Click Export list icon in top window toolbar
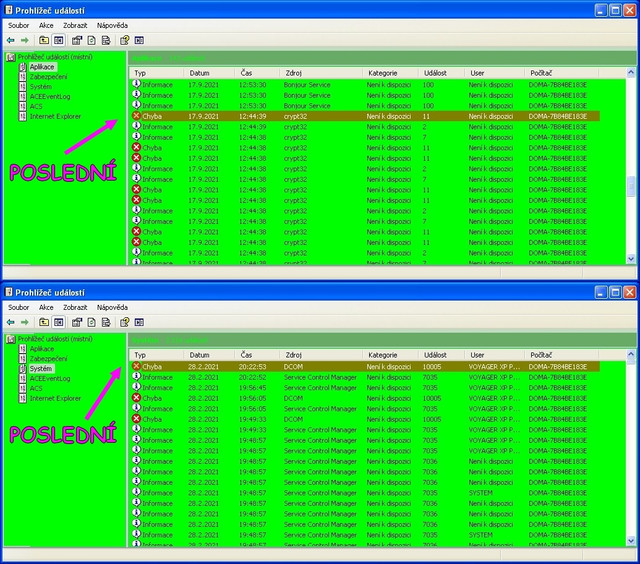The width and height of the screenshot is (640, 564). pos(106,40)
